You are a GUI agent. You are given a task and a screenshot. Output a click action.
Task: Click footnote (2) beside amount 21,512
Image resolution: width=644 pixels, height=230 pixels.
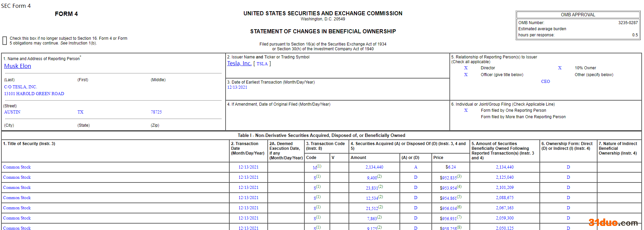pos(380,207)
